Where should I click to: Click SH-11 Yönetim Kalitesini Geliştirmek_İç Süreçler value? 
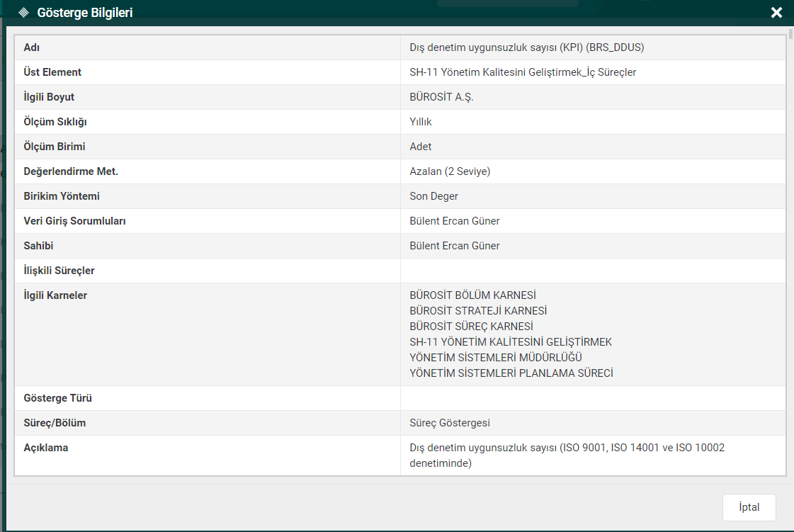(523, 72)
